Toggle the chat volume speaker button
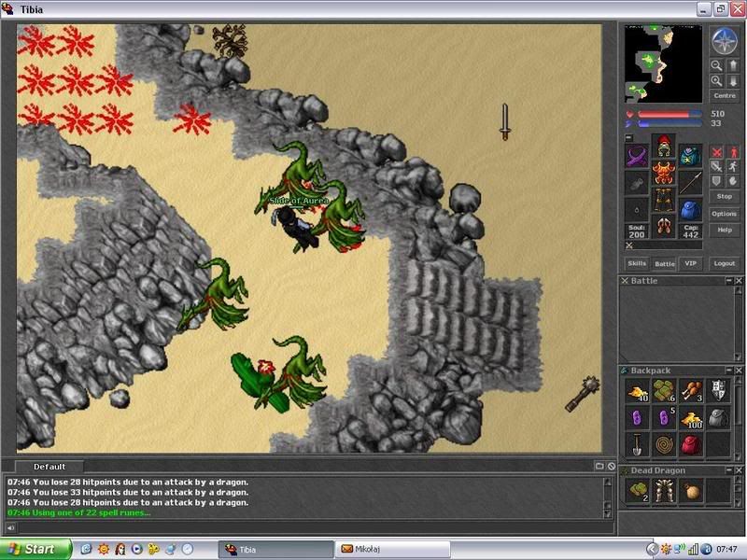Viewport: 747px width, 560px height. coord(10,527)
